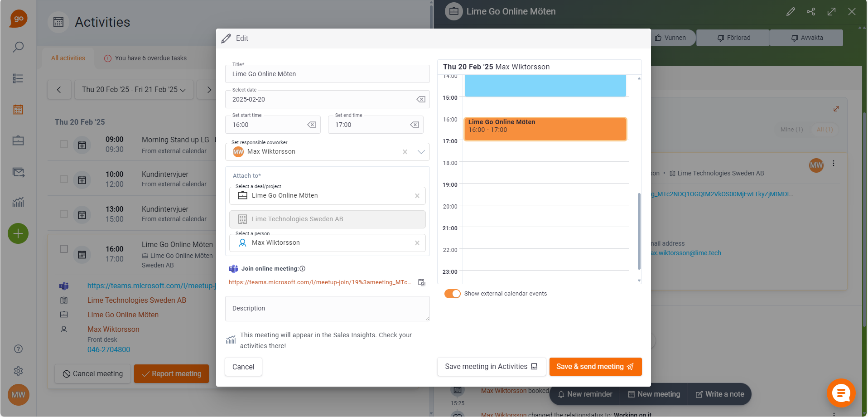Switch to the All activities tab
The height and width of the screenshot is (417, 868).
tap(68, 58)
